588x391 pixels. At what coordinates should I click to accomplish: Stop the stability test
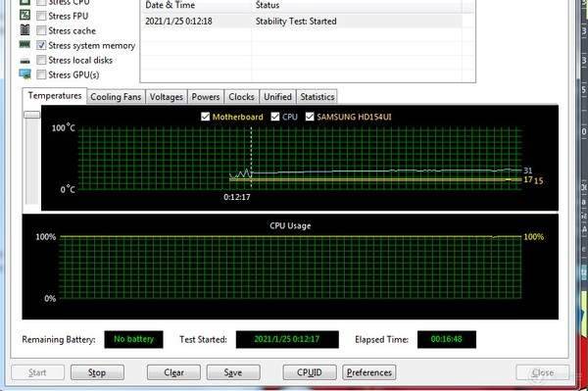(x=97, y=372)
